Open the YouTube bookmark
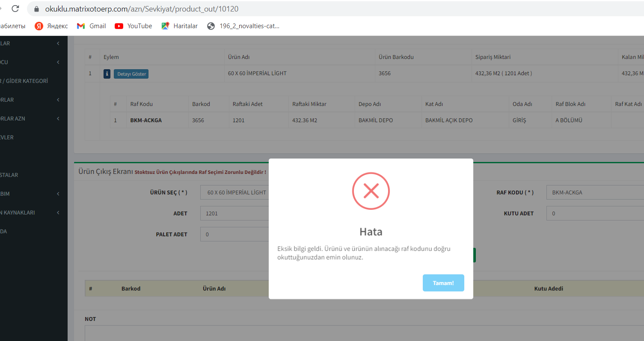The width and height of the screenshot is (644, 341). click(x=134, y=26)
